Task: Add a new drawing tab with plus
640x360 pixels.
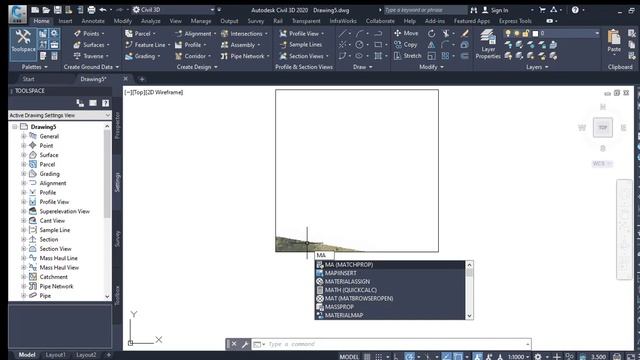Action: [x=142, y=79]
